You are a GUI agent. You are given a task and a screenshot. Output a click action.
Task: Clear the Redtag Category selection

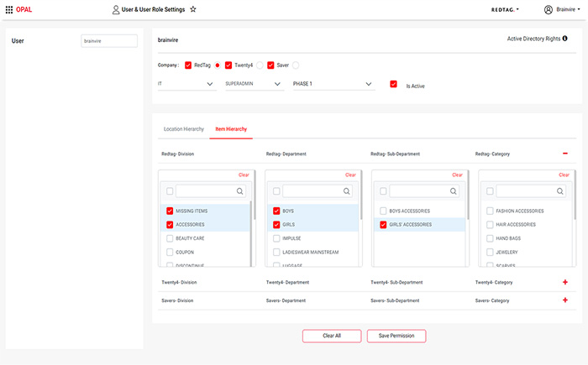[564, 175]
